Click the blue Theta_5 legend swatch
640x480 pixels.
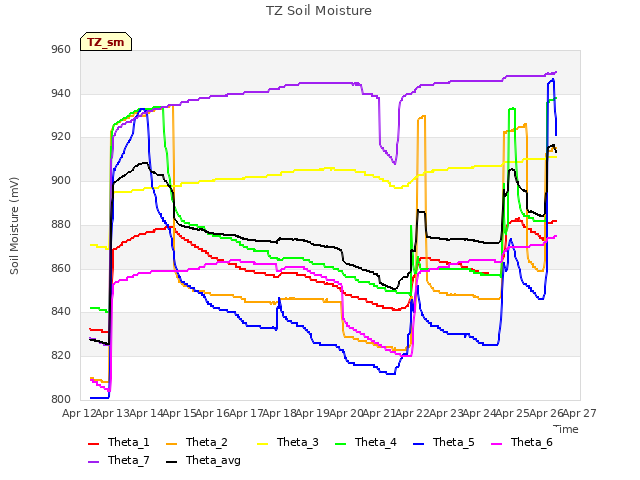(418, 443)
